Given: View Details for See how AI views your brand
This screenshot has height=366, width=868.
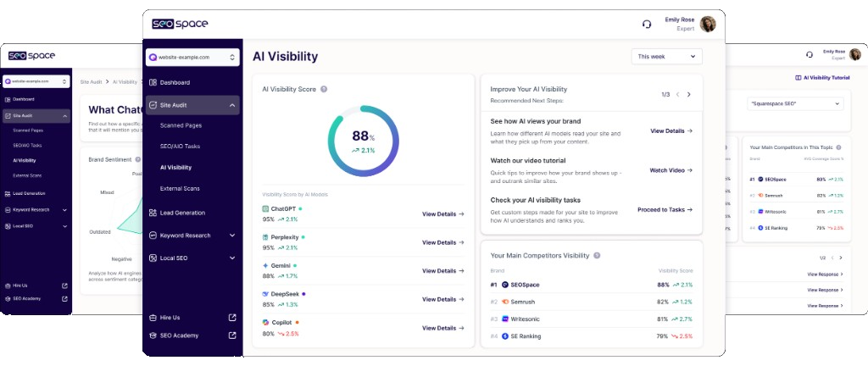Looking at the screenshot, I should pyautogui.click(x=671, y=131).
